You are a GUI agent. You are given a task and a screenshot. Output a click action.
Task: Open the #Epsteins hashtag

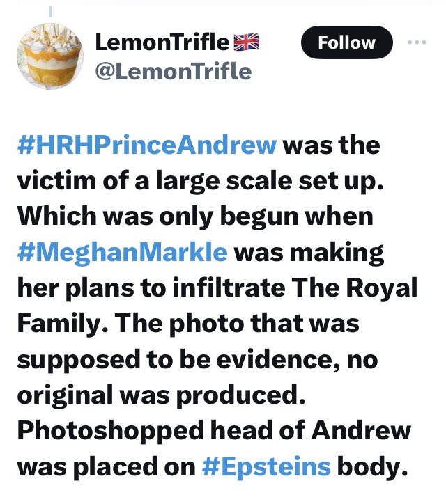266,466
